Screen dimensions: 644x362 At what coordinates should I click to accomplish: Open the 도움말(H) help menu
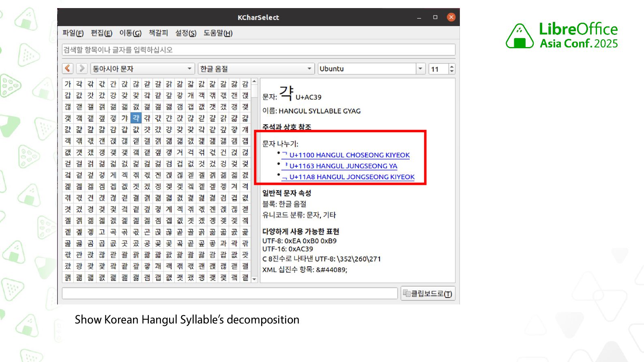pos(218,33)
